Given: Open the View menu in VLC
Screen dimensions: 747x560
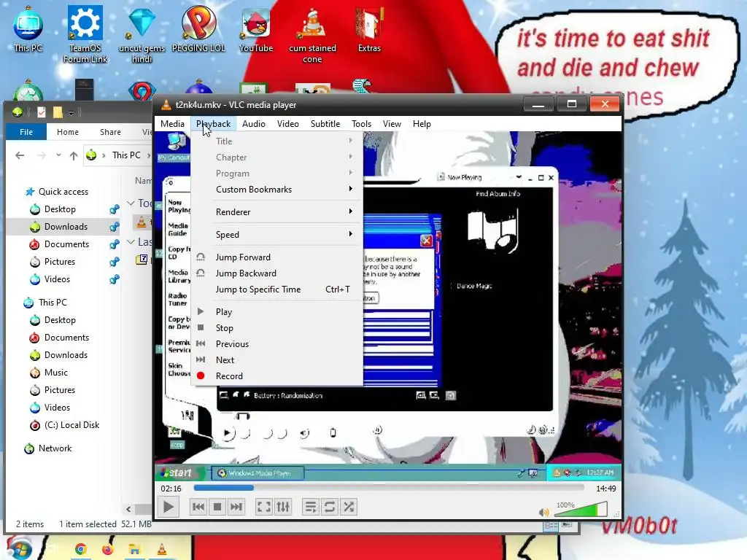Looking at the screenshot, I should click(392, 124).
